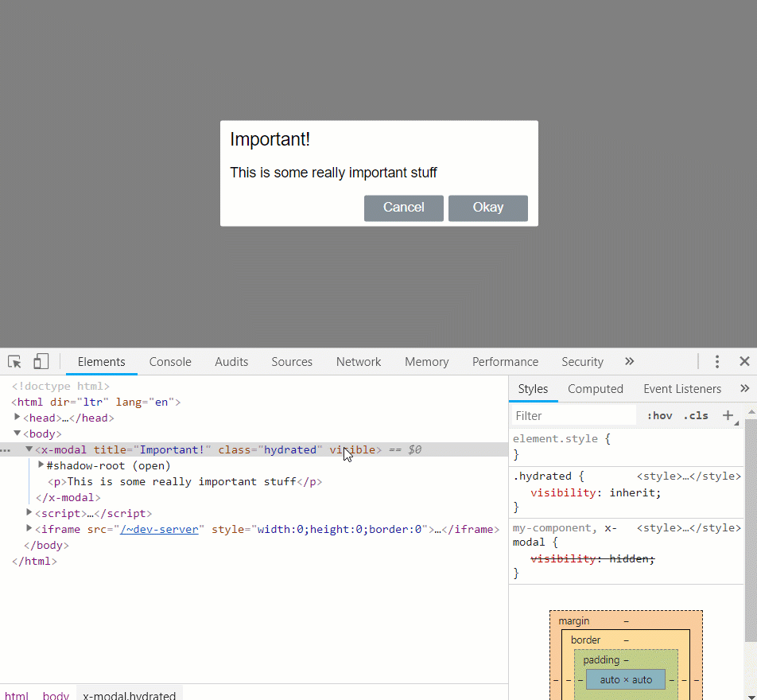Toggle the device toolbar
757x700 pixels.
[41, 361]
